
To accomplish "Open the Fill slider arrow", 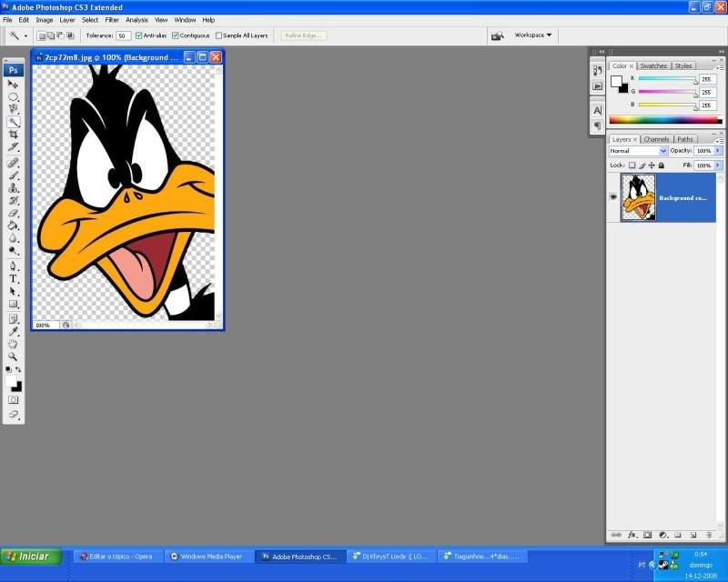I will 718,166.
